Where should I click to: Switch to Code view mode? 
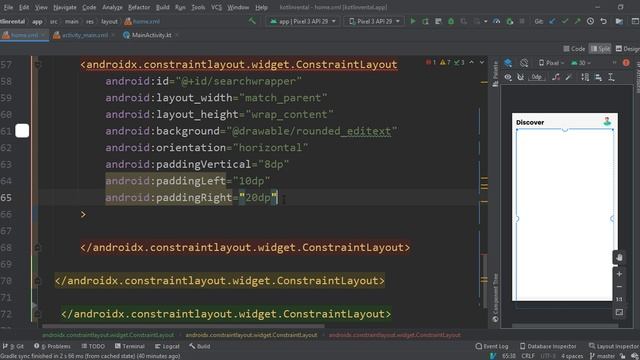click(574, 49)
